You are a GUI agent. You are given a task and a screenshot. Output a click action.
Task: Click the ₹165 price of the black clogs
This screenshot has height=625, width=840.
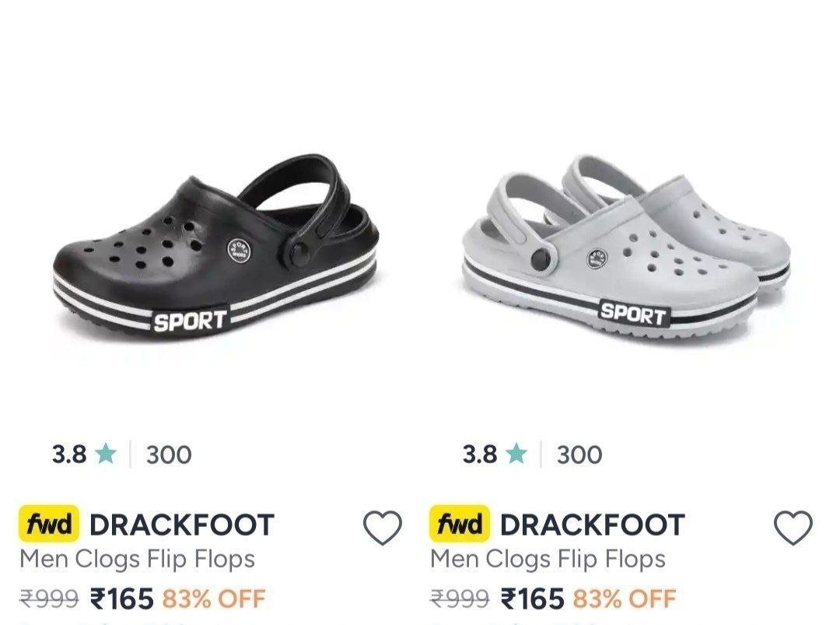[122, 599]
